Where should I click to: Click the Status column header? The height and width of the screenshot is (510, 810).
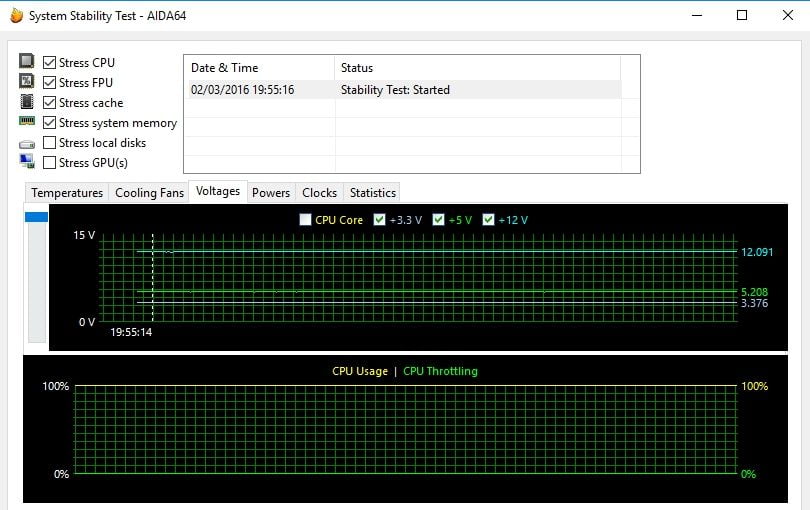pos(478,68)
